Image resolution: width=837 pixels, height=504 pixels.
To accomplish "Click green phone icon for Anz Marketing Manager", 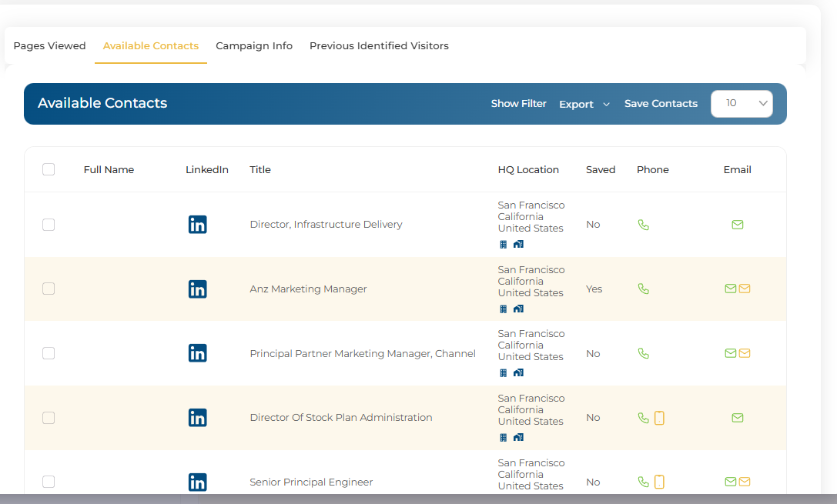I will (x=644, y=289).
